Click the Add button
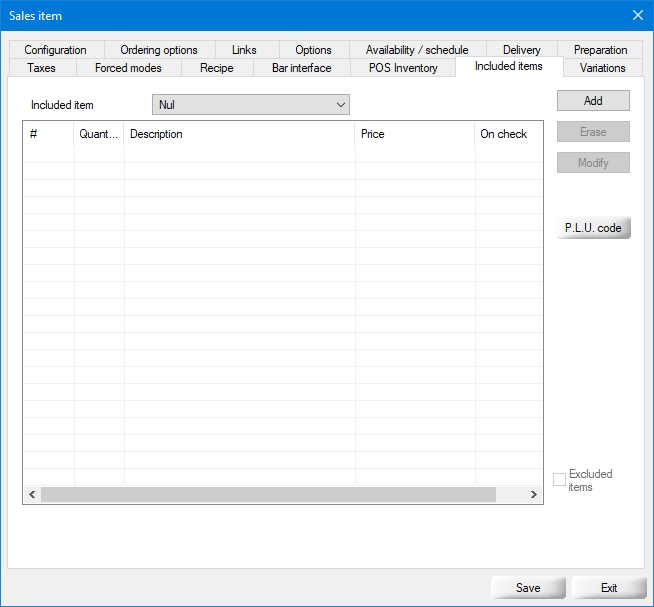The height and width of the screenshot is (607, 654). [x=593, y=101]
